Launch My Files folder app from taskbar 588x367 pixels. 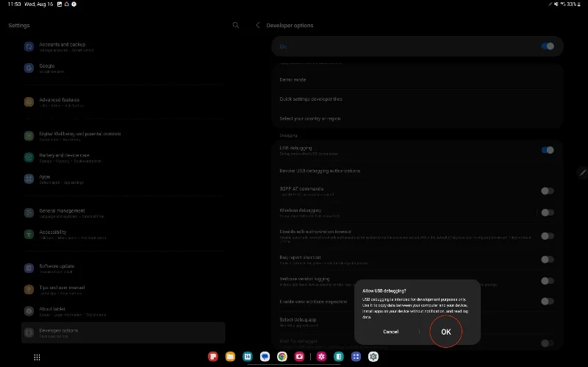click(x=230, y=357)
